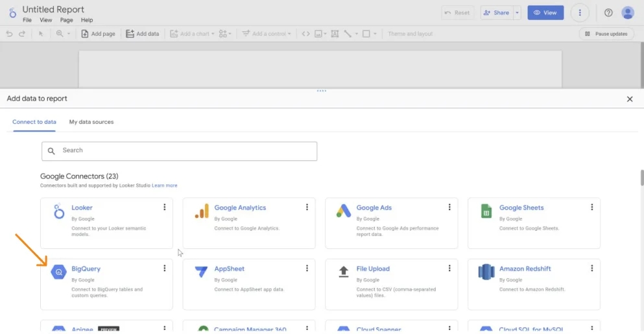
Task: Click the blue View button
Action: click(545, 13)
